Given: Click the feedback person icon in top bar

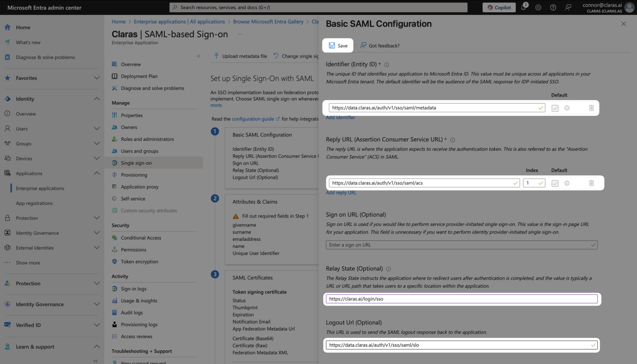Looking at the screenshot, I should tap(568, 8).
